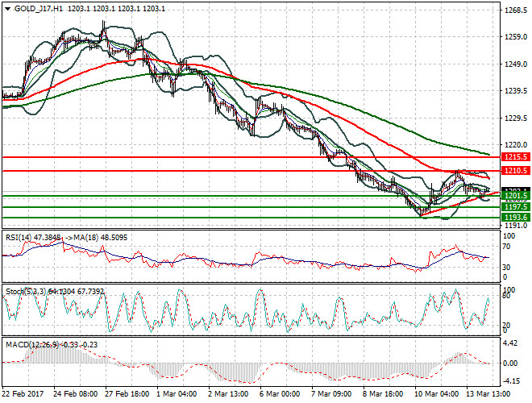Select the green 1193.6 price label
Image resolution: width=532 pixels, height=403 pixels.
(x=514, y=218)
